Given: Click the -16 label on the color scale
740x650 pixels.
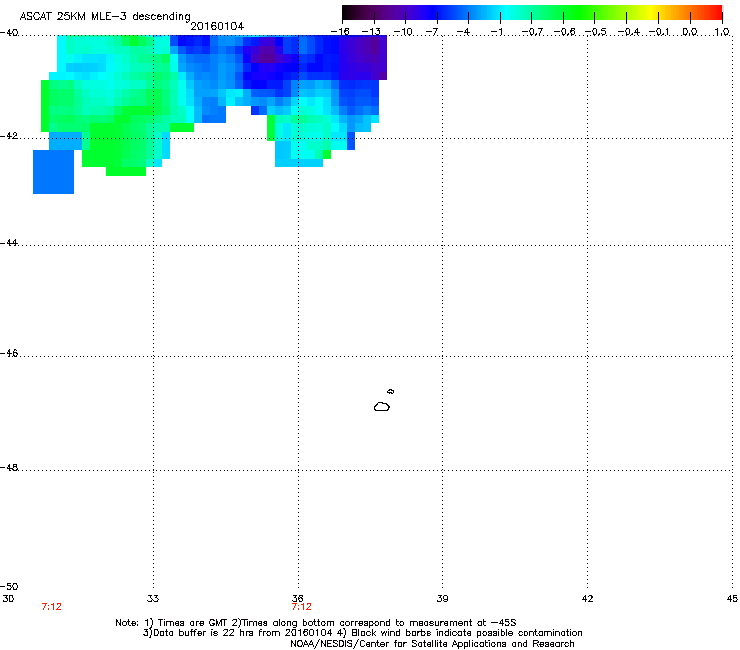Looking at the screenshot, I should point(340,32).
